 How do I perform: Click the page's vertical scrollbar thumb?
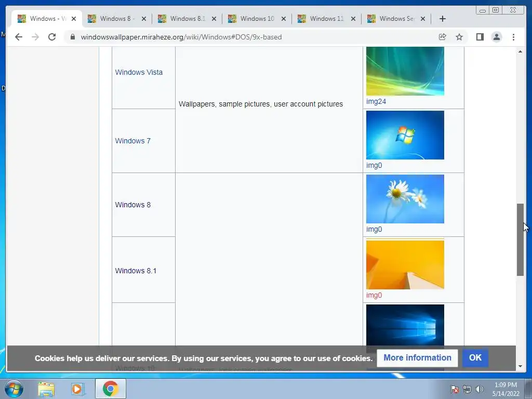520,240
